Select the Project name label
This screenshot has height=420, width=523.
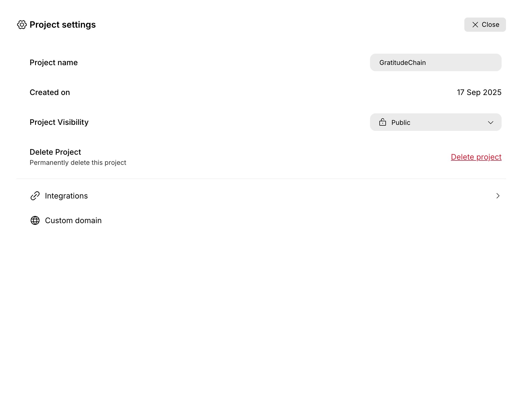53,62
